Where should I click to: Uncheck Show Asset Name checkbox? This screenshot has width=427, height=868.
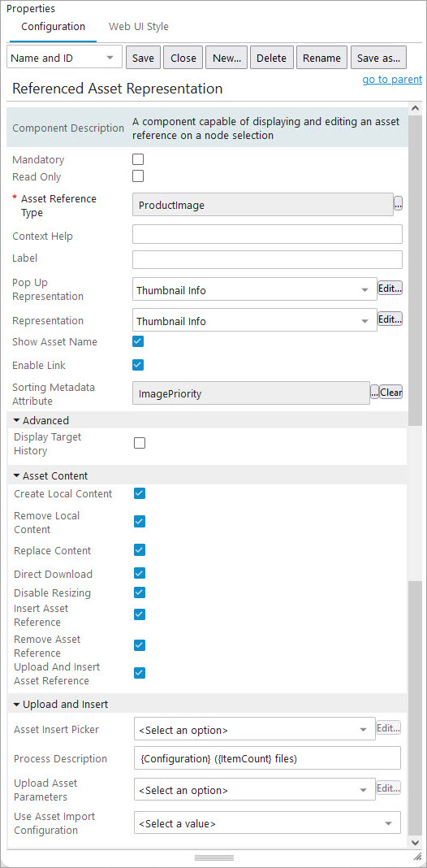pyautogui.click(x=138, y=341)
